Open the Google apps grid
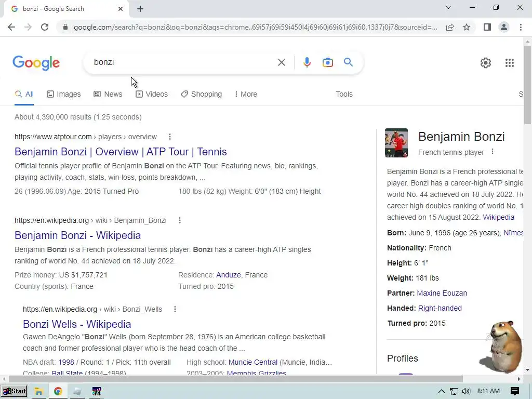Image resolution: width=532 pixels, height=399 pixels. coord(510,63)
